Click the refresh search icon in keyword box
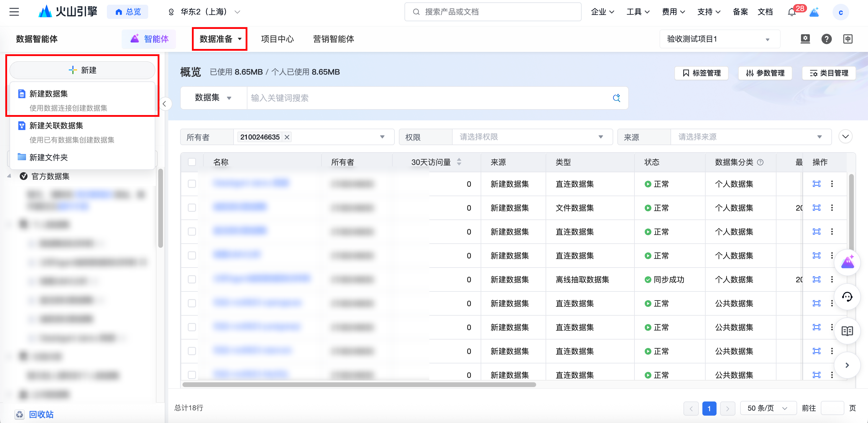This screenshot has width=868, height=423. click(x=616, y=98)
